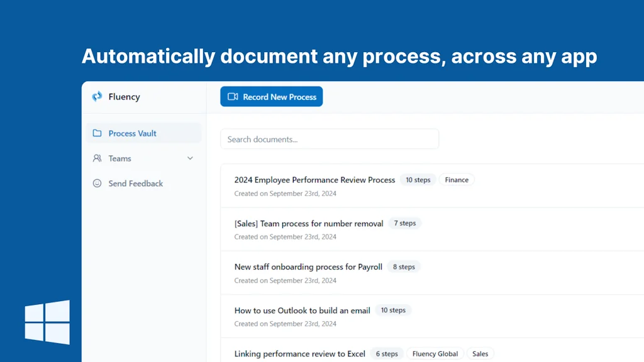Click the Fluency Global tag
Screen dimensions: 644x362
[435, 353]
